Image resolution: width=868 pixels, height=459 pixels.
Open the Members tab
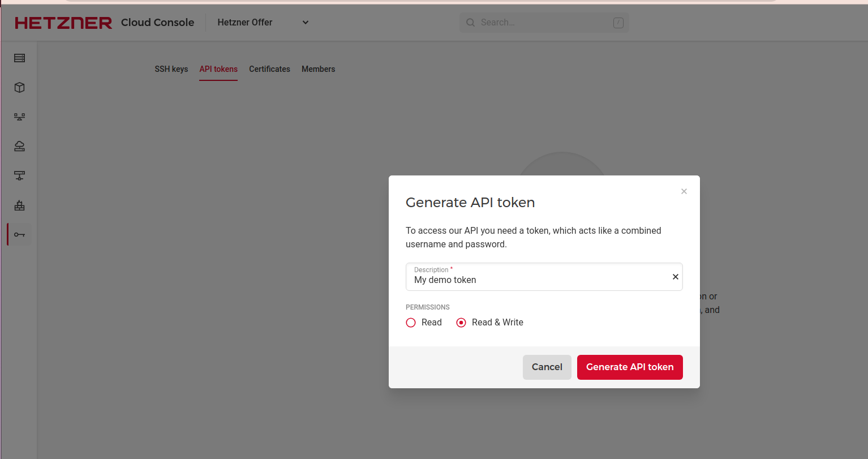(x=319, y=69)
